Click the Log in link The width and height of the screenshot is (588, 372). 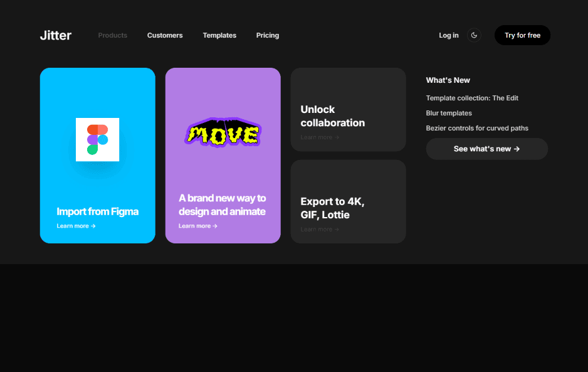pos(448,36)
